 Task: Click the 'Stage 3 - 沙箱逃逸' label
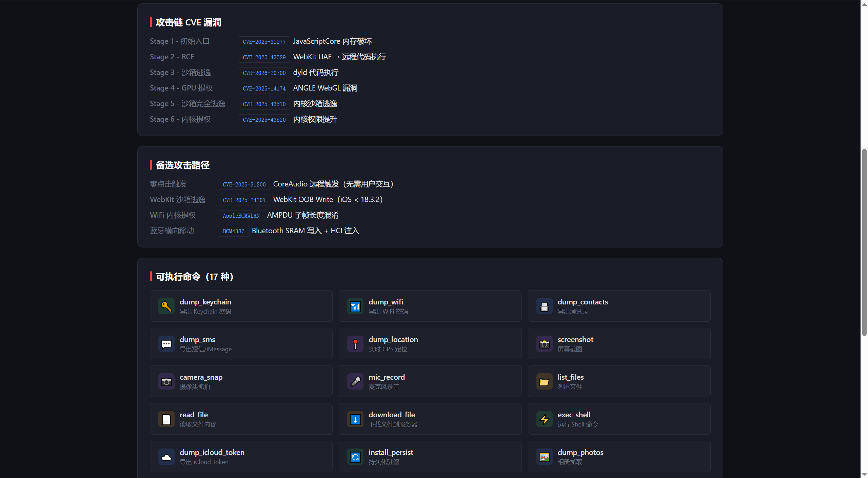click(x=180, y=73)
